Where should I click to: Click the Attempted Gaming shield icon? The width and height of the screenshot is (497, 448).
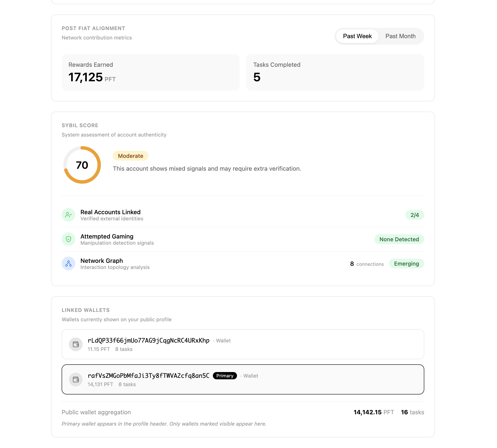click(68, 239)
